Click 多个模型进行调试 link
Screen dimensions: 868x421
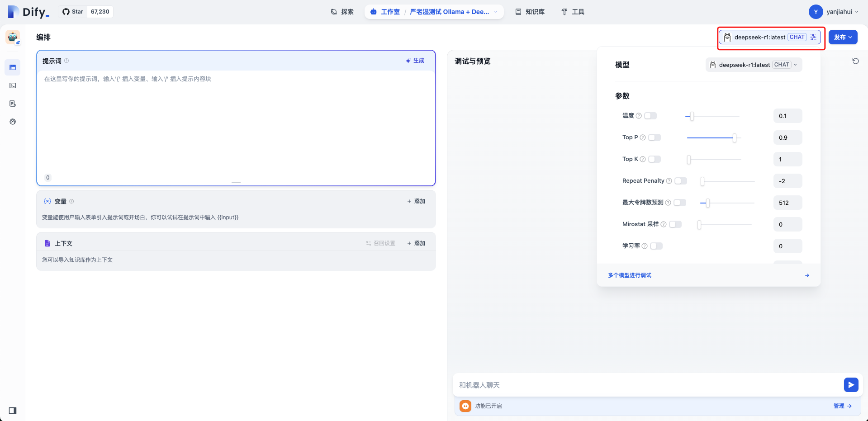pos(630,275)
